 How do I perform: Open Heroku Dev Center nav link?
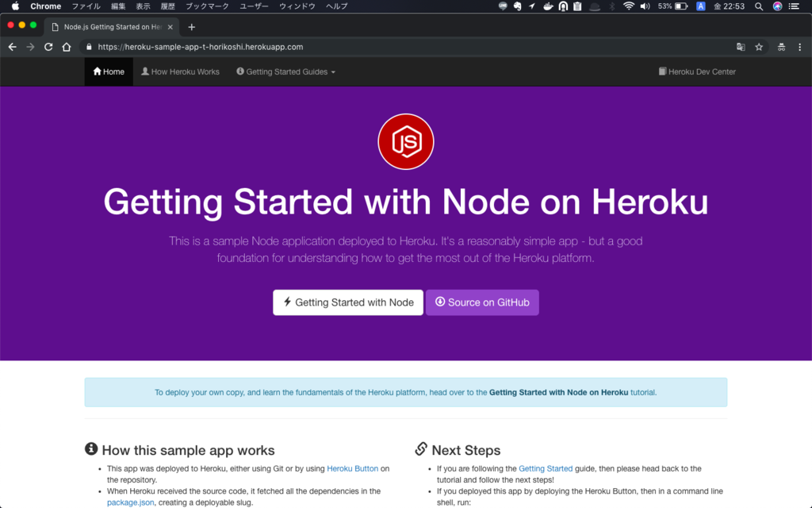click(x=697, y=71)
